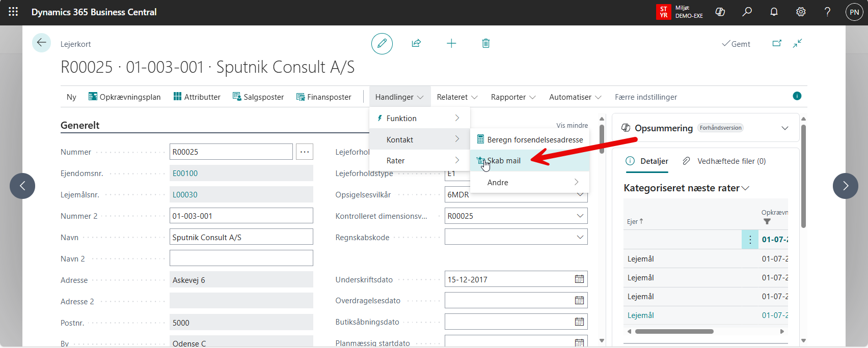This screenshot has width=868, height=348.
Task: Open the Opsigelsesvilkår dropdown arrow
Action: coord(580,194)
